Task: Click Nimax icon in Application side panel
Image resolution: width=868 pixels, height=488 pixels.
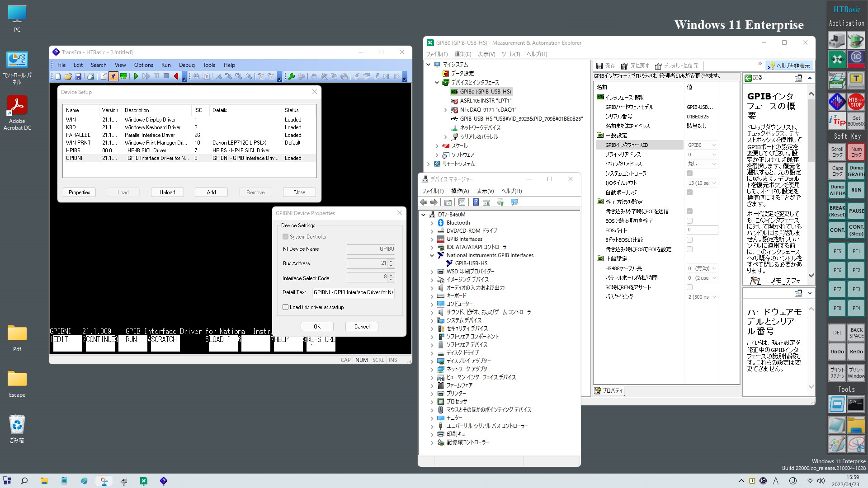Action: point(837,59)
